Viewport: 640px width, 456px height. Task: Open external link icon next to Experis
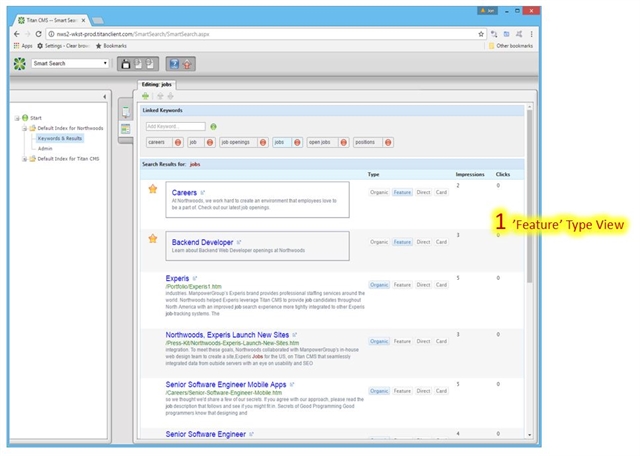[x=195, y=278]
